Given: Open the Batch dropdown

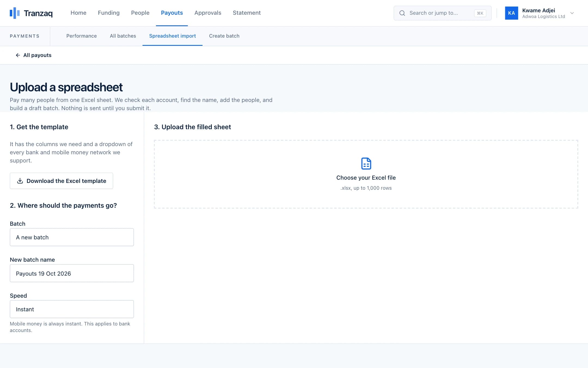Looking at the screenshot, I should coord(72,237).
